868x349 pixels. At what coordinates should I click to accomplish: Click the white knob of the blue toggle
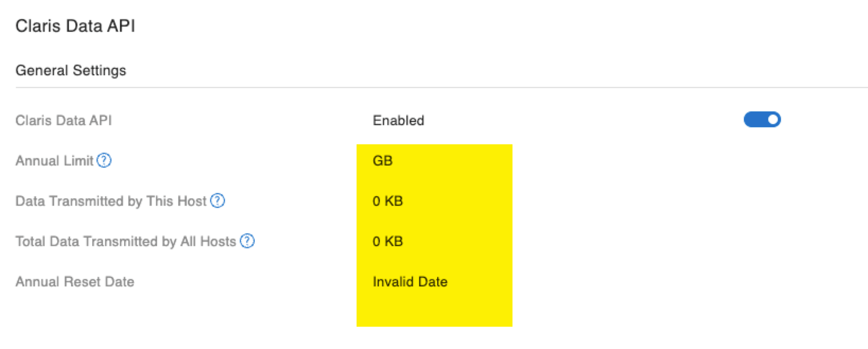point(773,120)
